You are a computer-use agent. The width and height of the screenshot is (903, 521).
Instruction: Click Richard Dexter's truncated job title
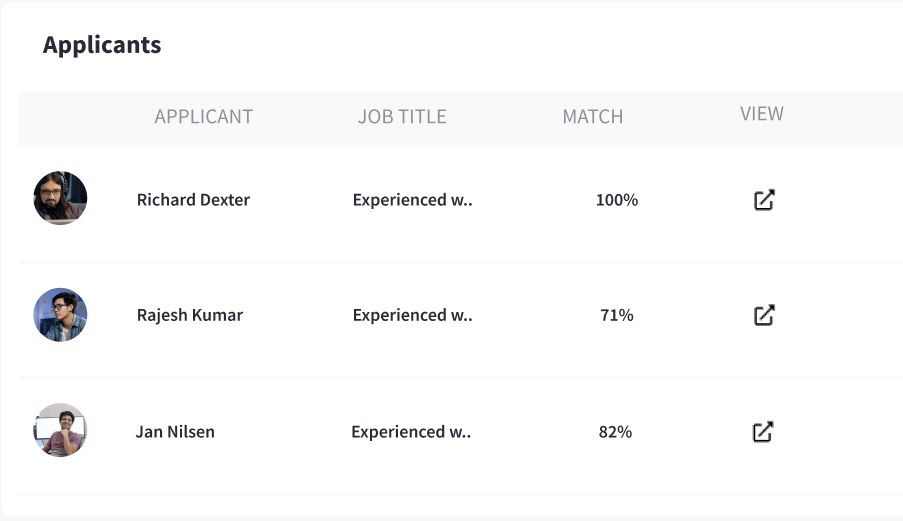412,200
